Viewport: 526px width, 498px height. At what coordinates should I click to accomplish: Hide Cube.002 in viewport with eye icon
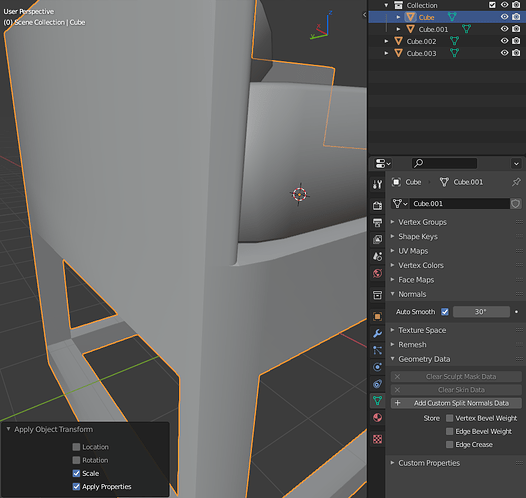coord(505,41)
